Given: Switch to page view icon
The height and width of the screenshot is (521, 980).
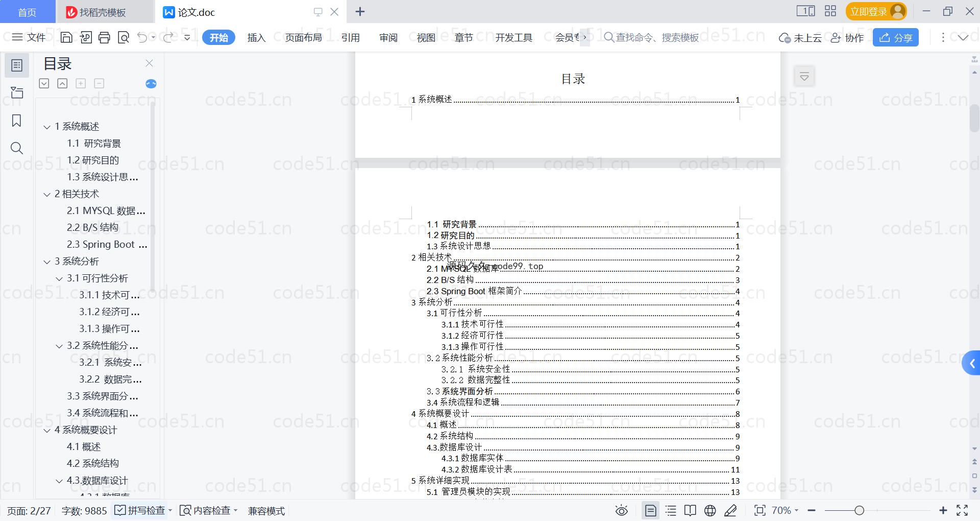Looking at the screenshot, I should (x=650, y=510).
